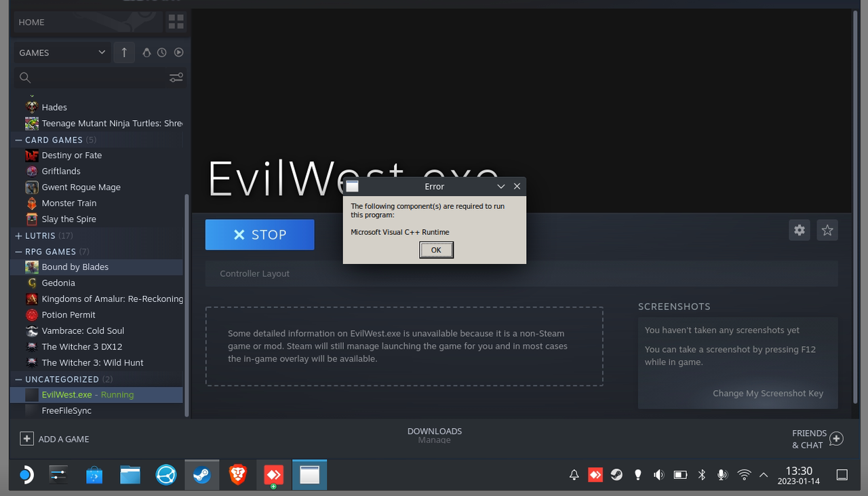Click the microphone tray icon
Viewport: 868px width, 496px height.
723,475
